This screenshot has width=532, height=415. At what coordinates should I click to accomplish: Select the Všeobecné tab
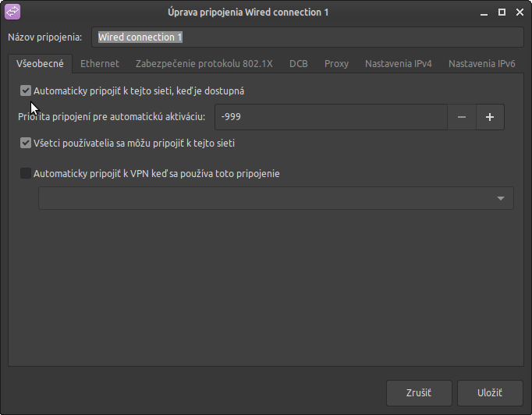click(x=40, y=64)
